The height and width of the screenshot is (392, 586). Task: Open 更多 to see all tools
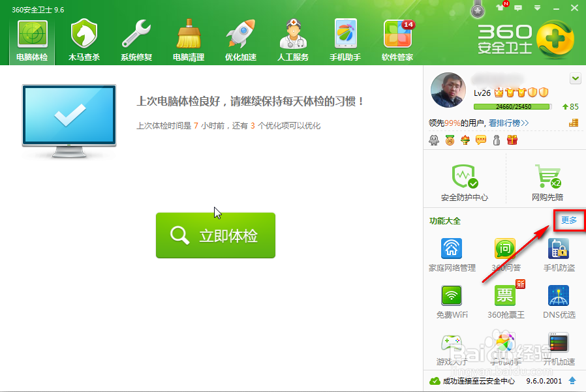coord(567,220)
